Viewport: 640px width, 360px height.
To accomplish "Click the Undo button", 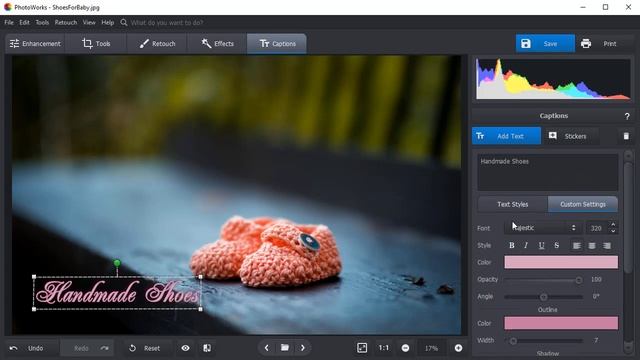I will 27,348.
